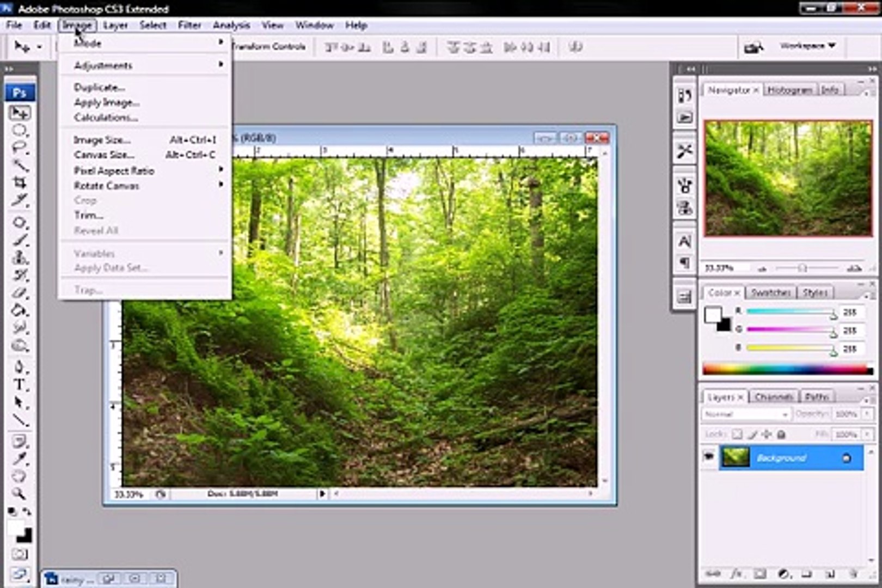Select the Magic Wand tool

(x=20, y=166)
